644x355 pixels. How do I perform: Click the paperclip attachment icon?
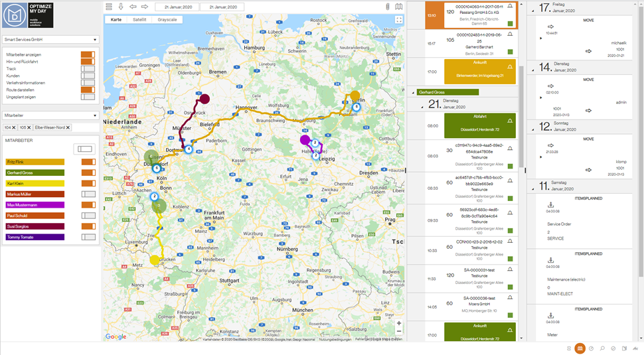tap(388, 7)
